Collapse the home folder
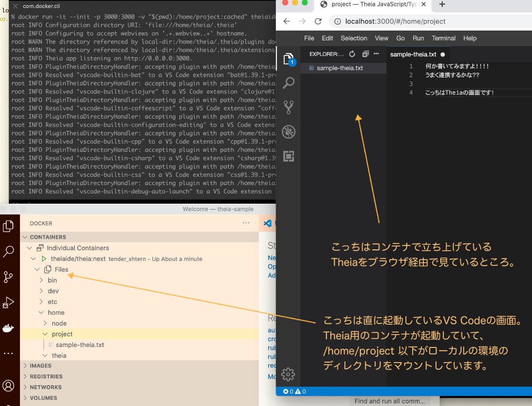 (x=41, y=312)
